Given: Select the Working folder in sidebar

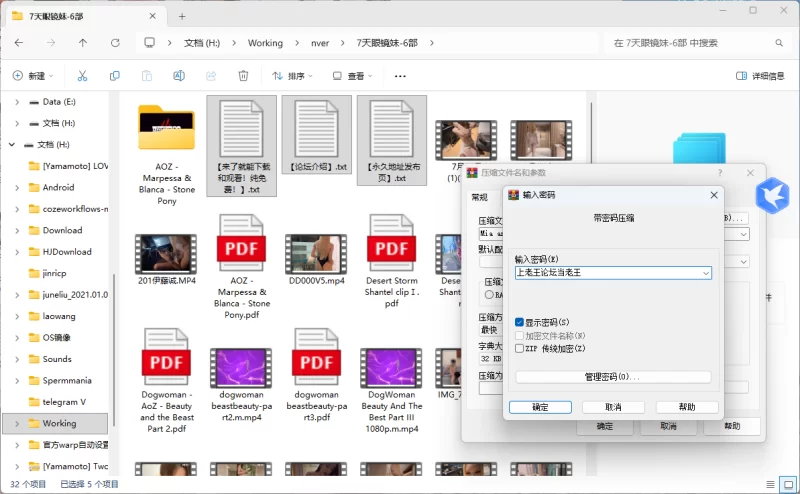Looking at the screenshot, I should click(x=59, y=423).
